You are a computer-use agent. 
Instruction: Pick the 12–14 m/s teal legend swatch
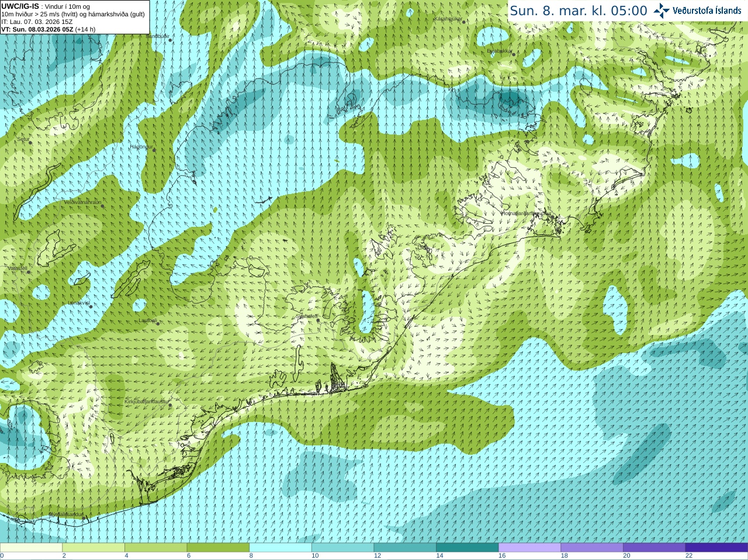click(405, 548)
